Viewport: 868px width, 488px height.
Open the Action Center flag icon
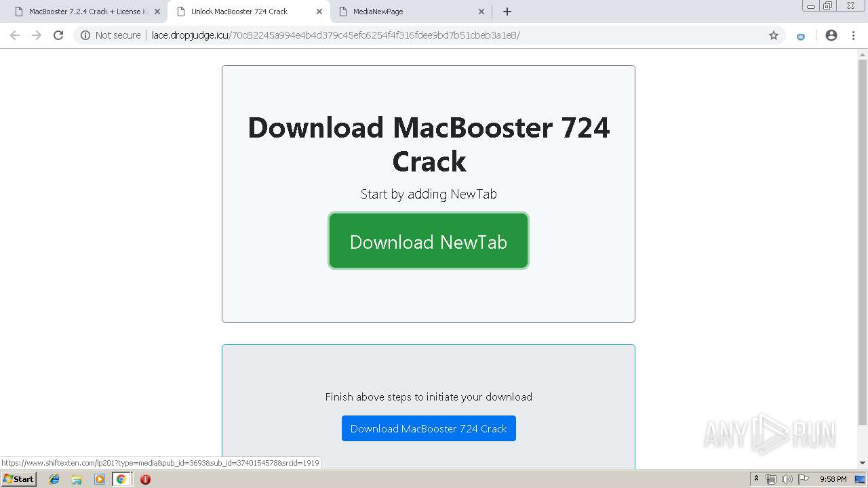pos(804,479)
